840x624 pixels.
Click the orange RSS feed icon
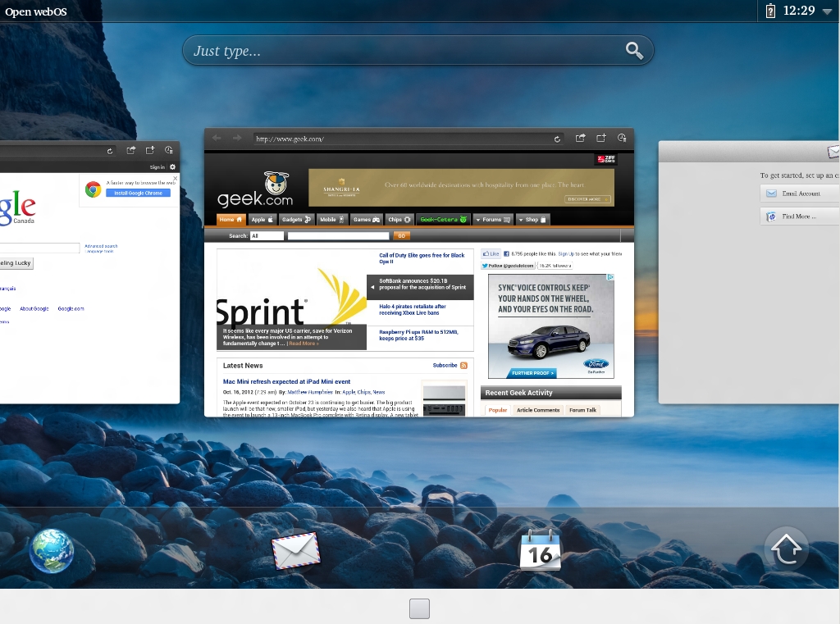point(463,365)
